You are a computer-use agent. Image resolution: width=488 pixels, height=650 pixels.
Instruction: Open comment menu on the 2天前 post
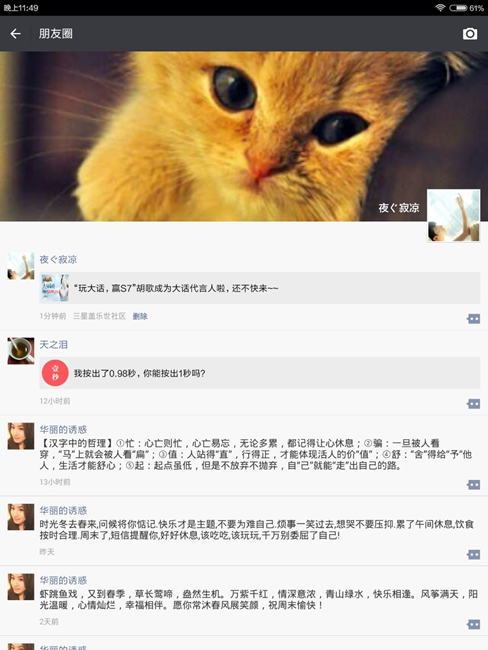[x=473, y=624]
